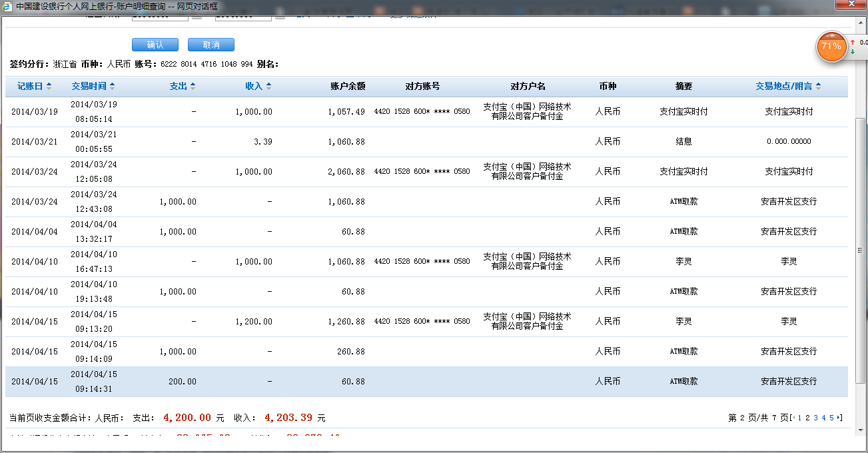Click the sort arrows beside 收入
Viewport: 868px width, 453px height.
[268, 87]
